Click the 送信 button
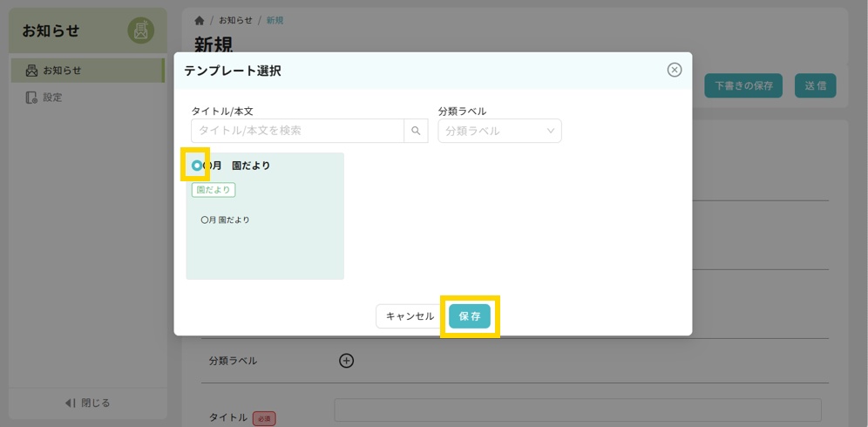The width and height of the screenshot is (868, 427). [815, 85]
